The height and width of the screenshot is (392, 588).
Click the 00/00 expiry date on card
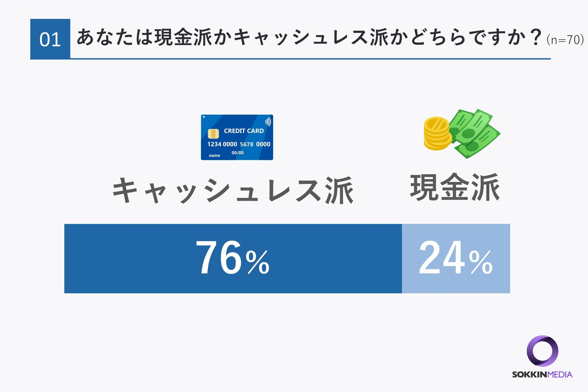pos(238,153)
